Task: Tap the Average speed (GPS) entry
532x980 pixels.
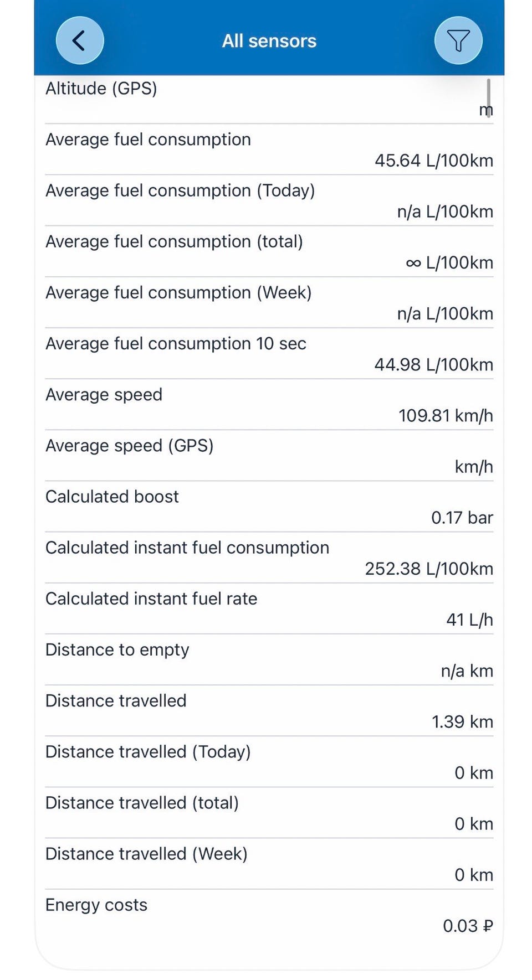Action: 269,455
